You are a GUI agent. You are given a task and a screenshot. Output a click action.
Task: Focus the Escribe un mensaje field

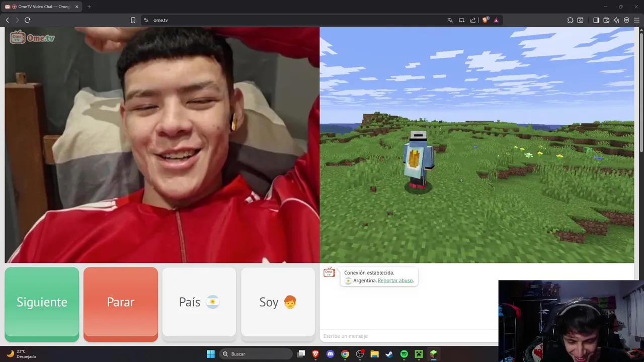click(x=409, y=336)
